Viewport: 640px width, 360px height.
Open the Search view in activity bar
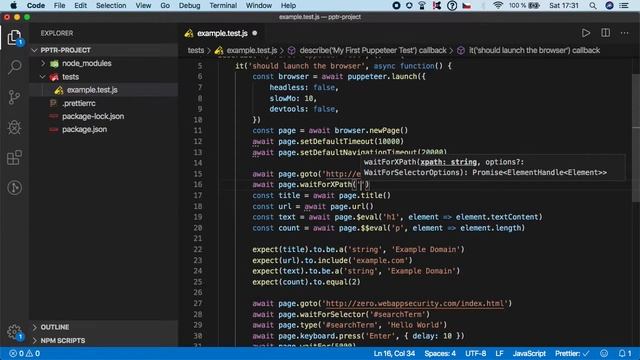(x=14, y=67)
